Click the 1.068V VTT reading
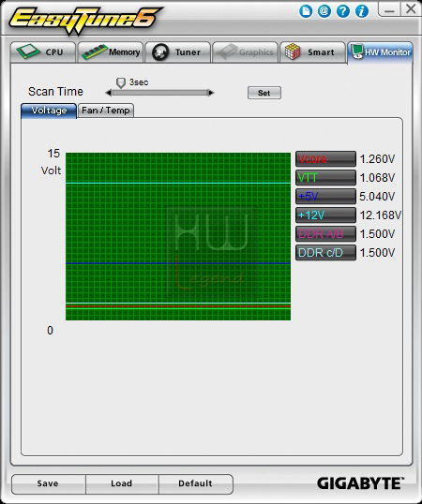 pyautogui.click(x=377, y=178)
